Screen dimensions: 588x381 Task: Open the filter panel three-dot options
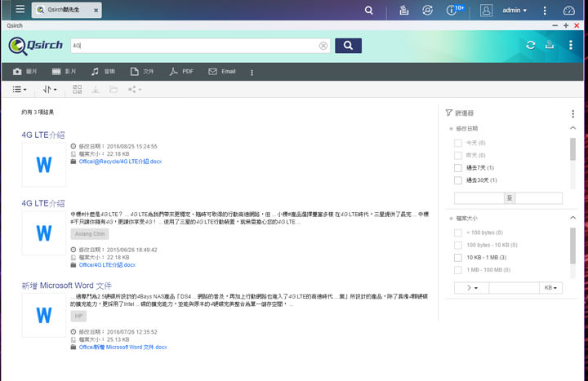(572, 113)
